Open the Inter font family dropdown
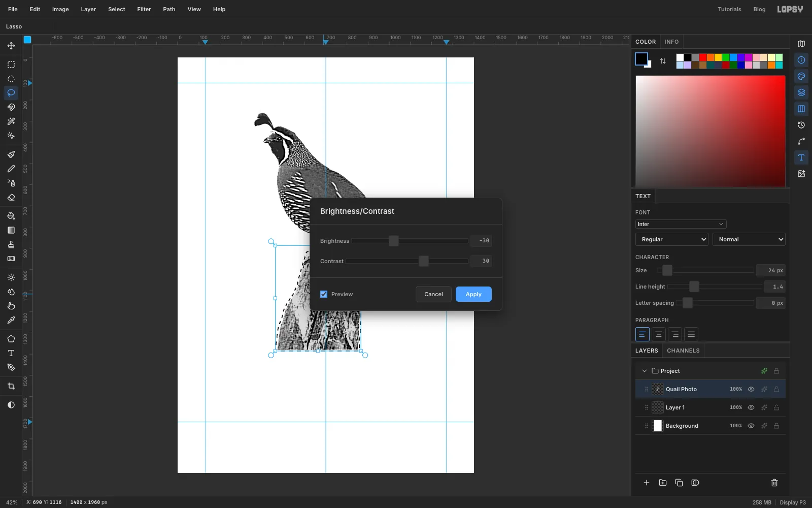 coord(681,224)
